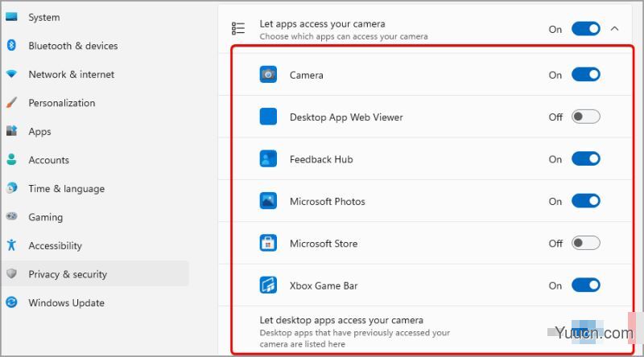The width and height of the screenshot is (644, 357).
Task: Click the Windows Update refresh icon
Action: coord(11,302)
